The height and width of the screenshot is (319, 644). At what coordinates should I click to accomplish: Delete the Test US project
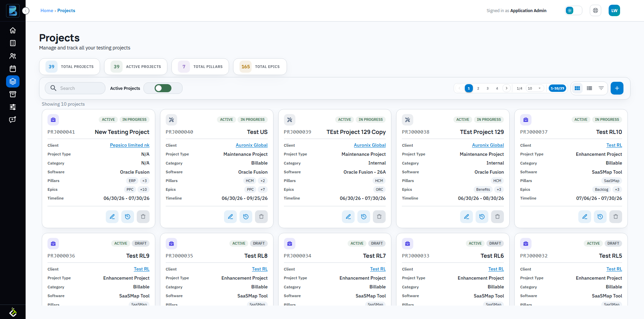[x=261, y=217]
